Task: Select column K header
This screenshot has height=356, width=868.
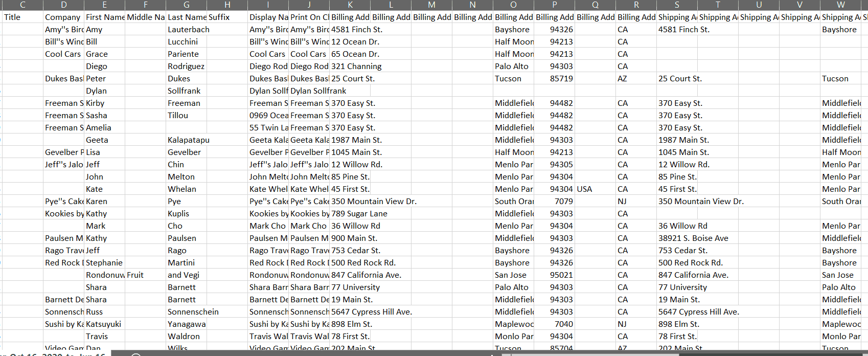Action: point(350,5)
